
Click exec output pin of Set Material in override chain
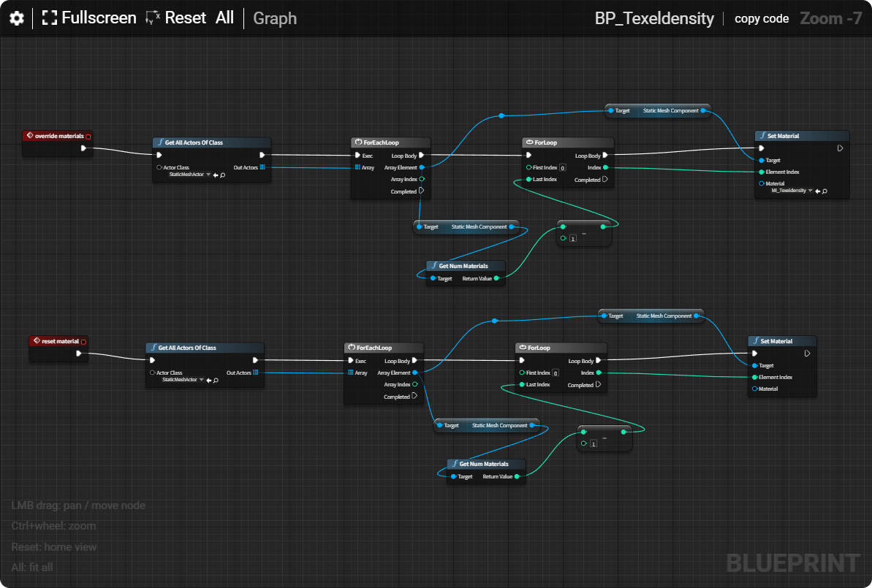pyautogui.click(x=841, y=148)
